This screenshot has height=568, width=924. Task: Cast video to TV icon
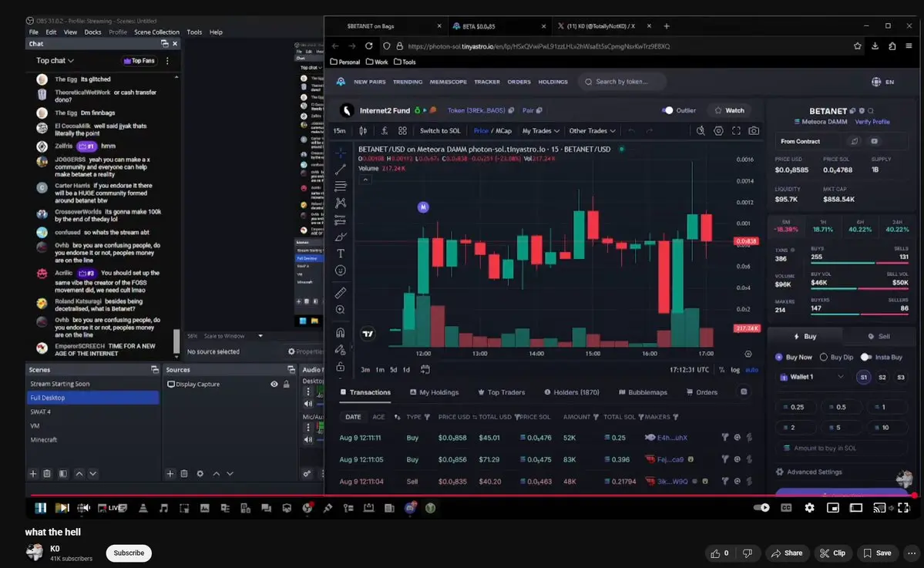[879, 508]
